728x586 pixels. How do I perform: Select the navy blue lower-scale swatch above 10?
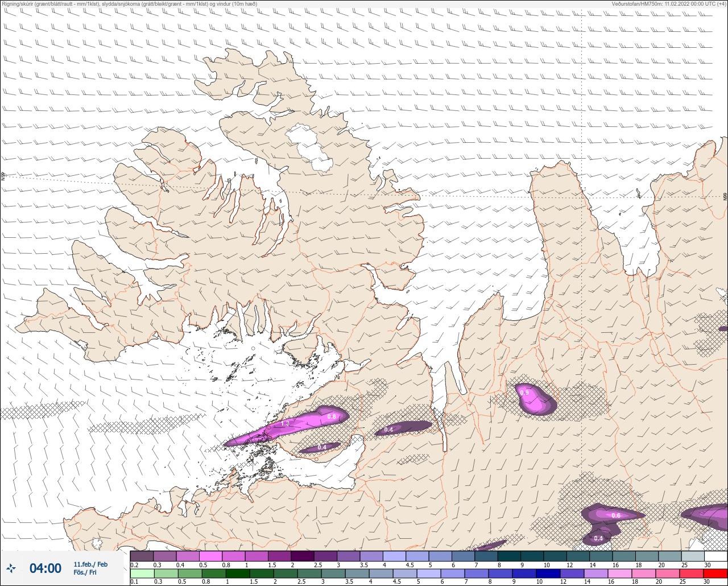point(549,573)
